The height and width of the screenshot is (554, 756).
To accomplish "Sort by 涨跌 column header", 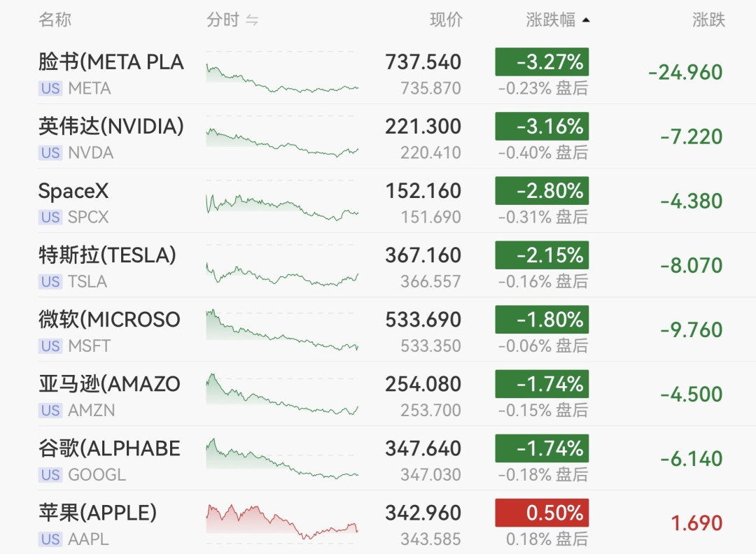I will tap(708, 20).
